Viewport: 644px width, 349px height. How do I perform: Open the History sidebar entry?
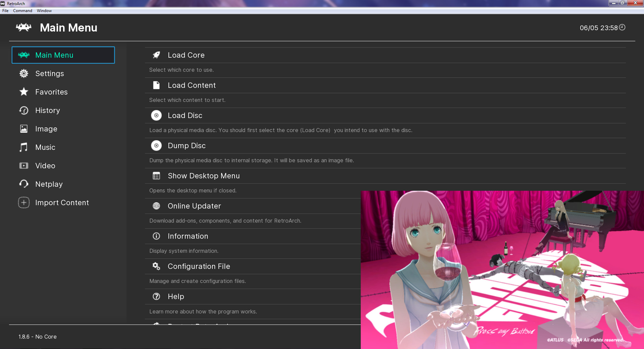click(x=63, y=110)
